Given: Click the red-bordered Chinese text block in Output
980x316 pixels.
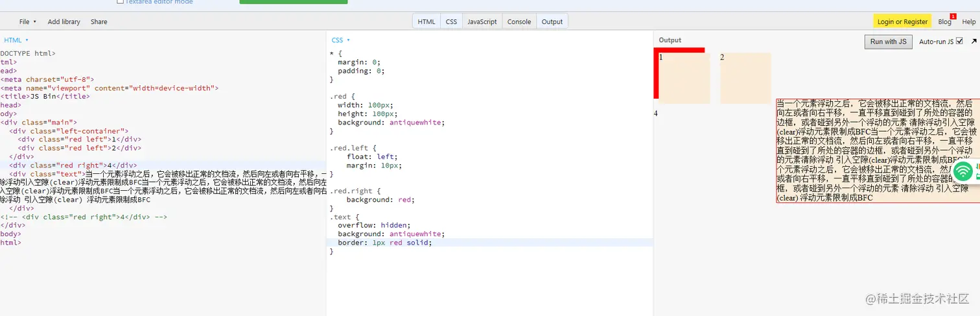Looking at the screenshot, I should pos(878,151).
